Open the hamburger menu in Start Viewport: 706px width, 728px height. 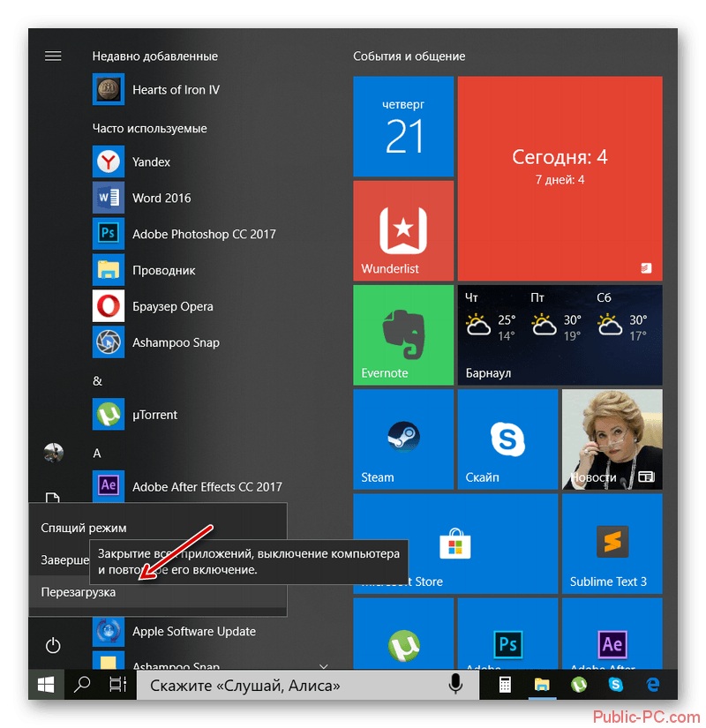[x=53, y=56]
